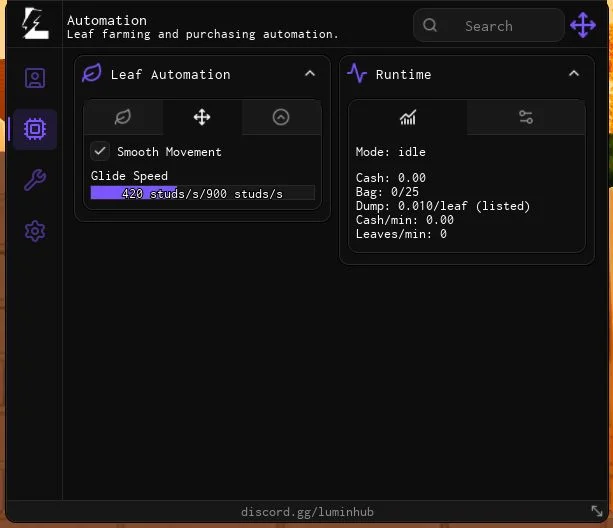The height and width of the screenshot is (528, 613).
Task: Click the resize grip icon at bottom corner
Action: click(x=597, y=511)
